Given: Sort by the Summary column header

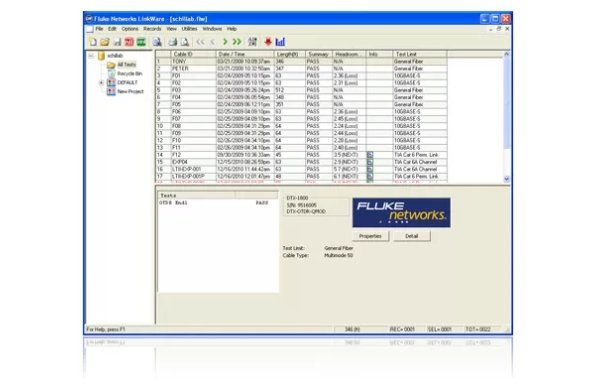Looking at the screenshot, I should [318, 54].
